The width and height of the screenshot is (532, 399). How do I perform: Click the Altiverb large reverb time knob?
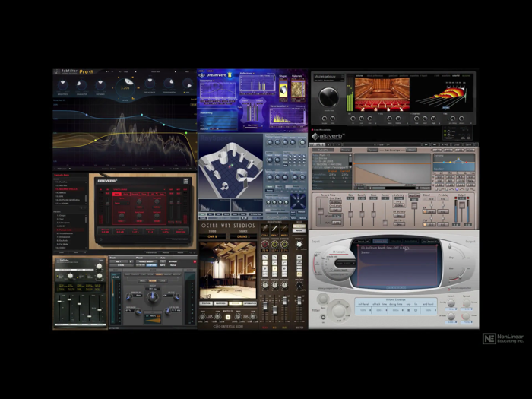coord(328,97)
